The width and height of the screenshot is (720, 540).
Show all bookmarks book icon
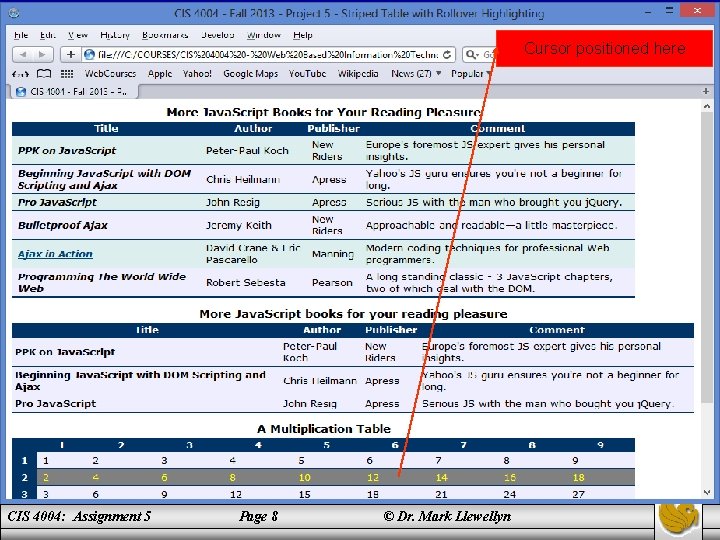44,73
